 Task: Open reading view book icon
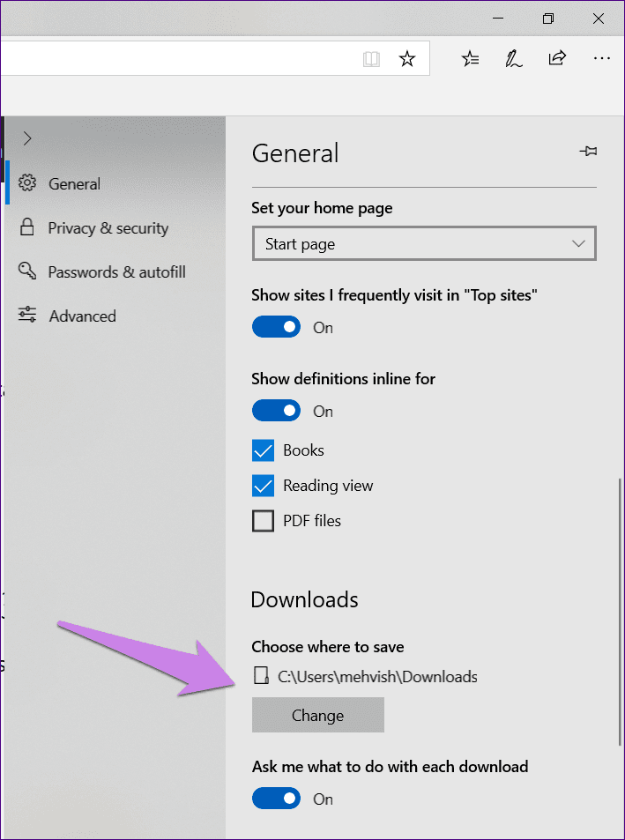371,59
